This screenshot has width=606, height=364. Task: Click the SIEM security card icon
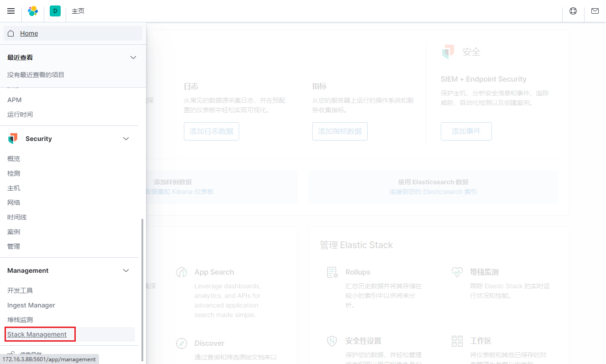click(448, 52)
